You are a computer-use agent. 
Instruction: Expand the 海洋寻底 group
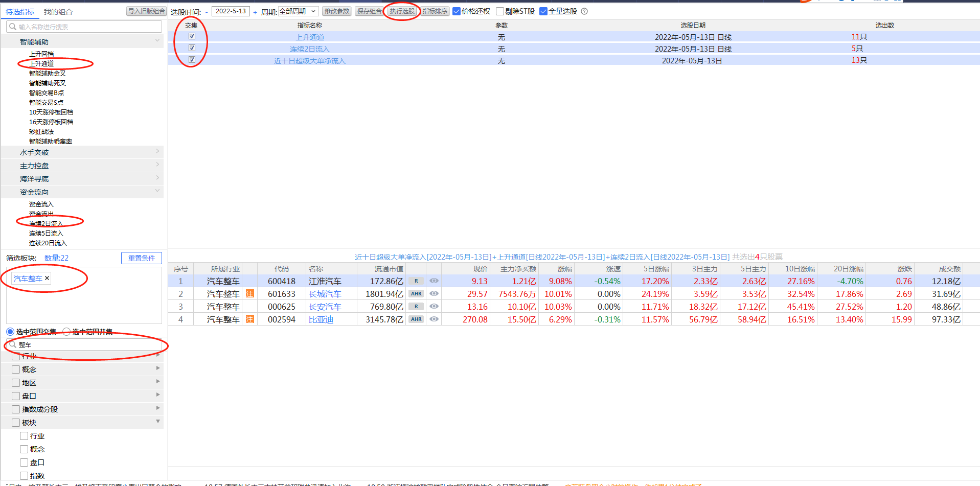[157, 178]
